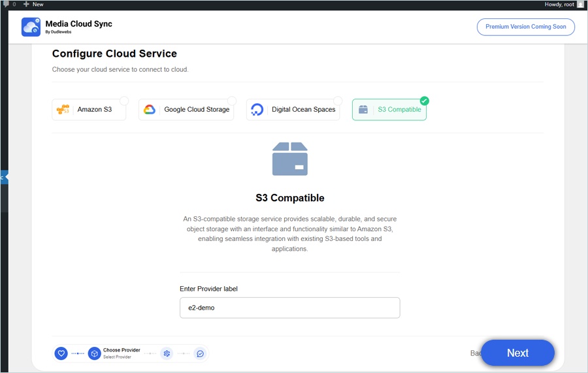The width and height of the screenshot is (588, 373).
Task: Click the Media Cloud Sync logo icon
Action: click(31, 27)
